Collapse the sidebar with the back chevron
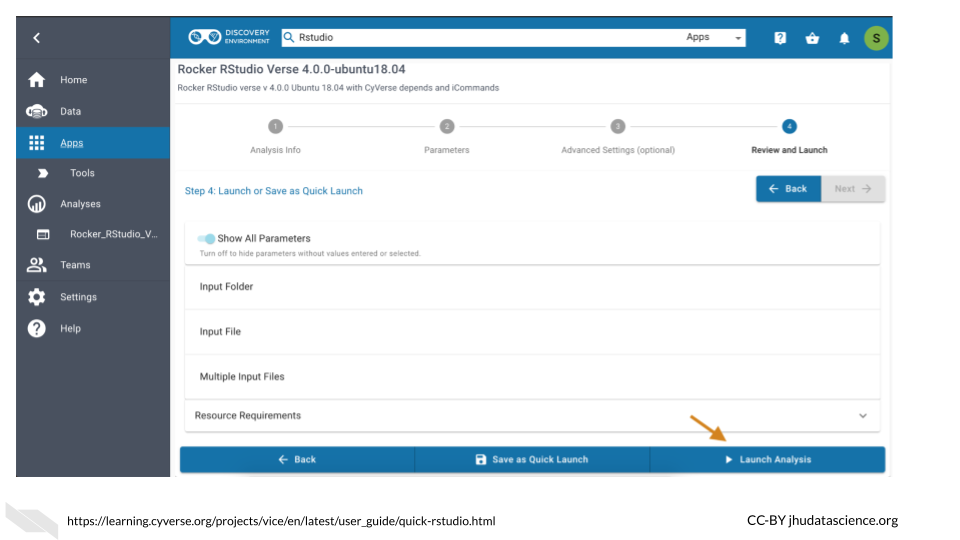Screen dimensions: 960x540 pyautogui.click(x=37, y=38)
